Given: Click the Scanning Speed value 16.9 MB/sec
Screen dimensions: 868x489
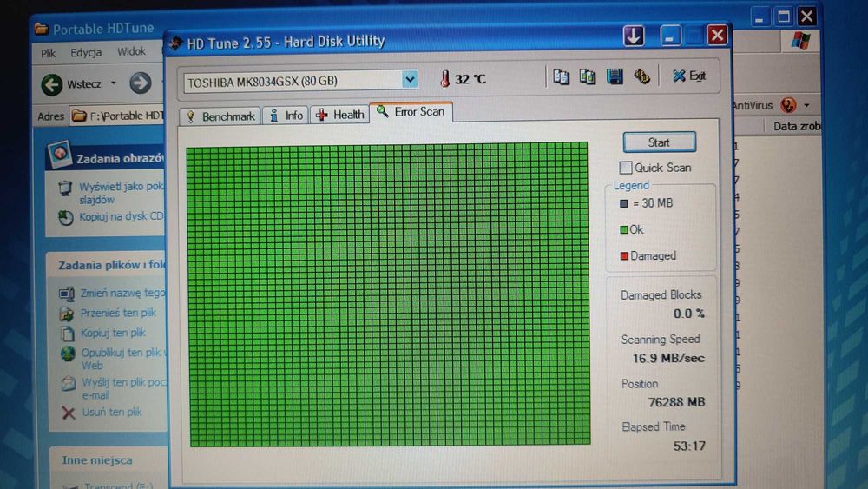Looking at the screenshot, I should click(x=668, y=359).
